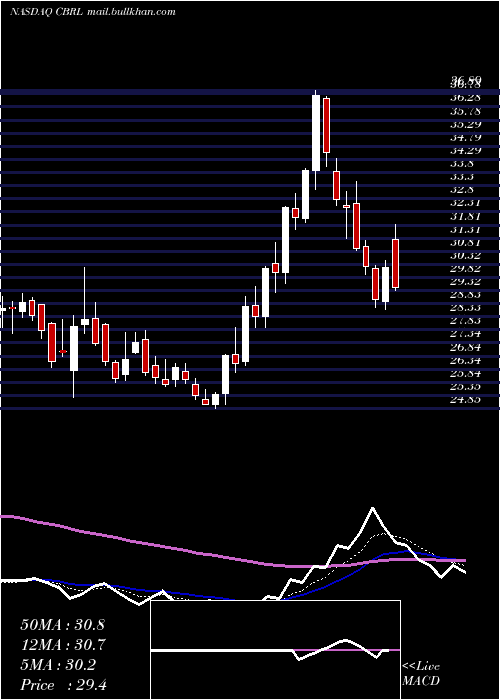Click the 33.8 price axis label
Image resolution: width=500 pixels, height=700 pixels.
point(462,163)
